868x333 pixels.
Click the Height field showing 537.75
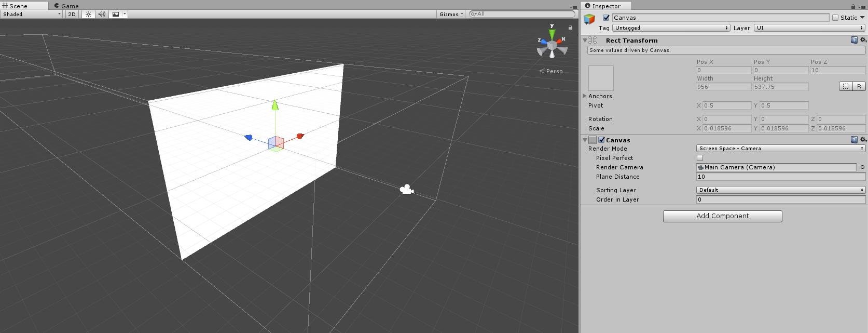780,87
